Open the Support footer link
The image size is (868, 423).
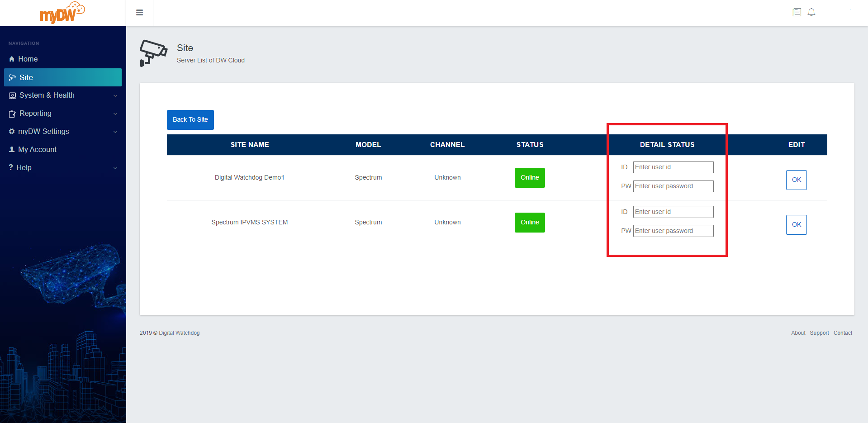819,333
